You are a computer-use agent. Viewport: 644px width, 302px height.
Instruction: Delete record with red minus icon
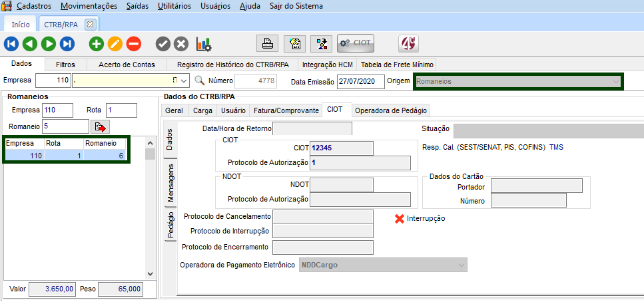[x=134, y=43]
